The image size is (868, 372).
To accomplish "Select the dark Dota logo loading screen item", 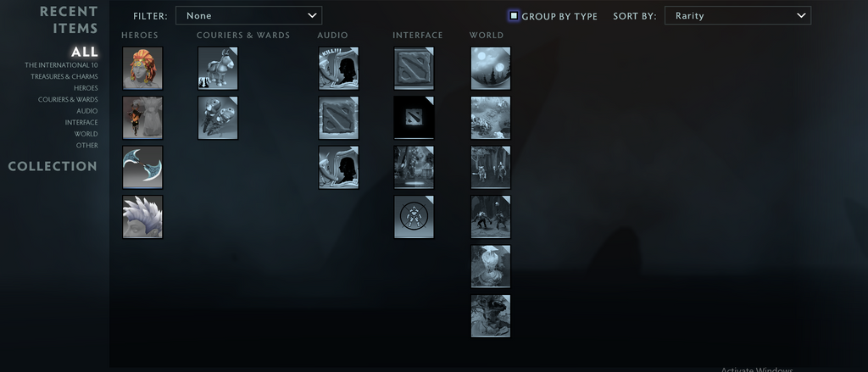I will (x=414, y=117).
